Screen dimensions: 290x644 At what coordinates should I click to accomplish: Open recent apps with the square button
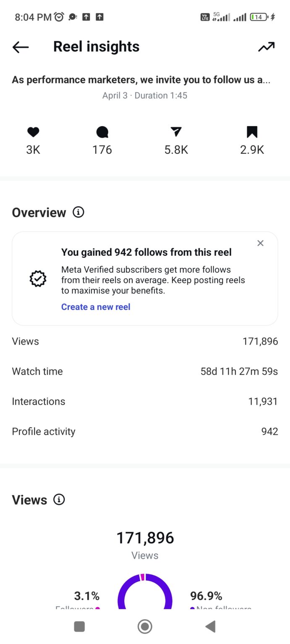click(x=79, y=626)
